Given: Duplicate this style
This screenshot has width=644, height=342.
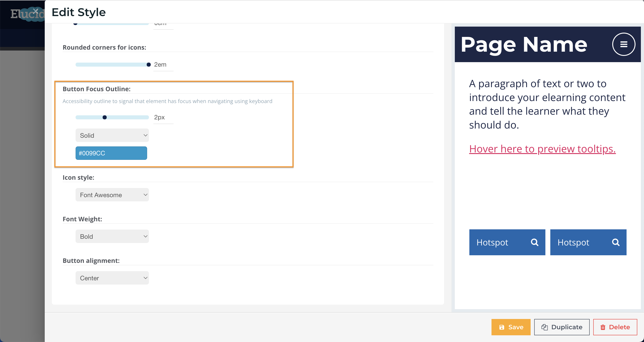Looking at the screenshot, I should tap(562, 327).
